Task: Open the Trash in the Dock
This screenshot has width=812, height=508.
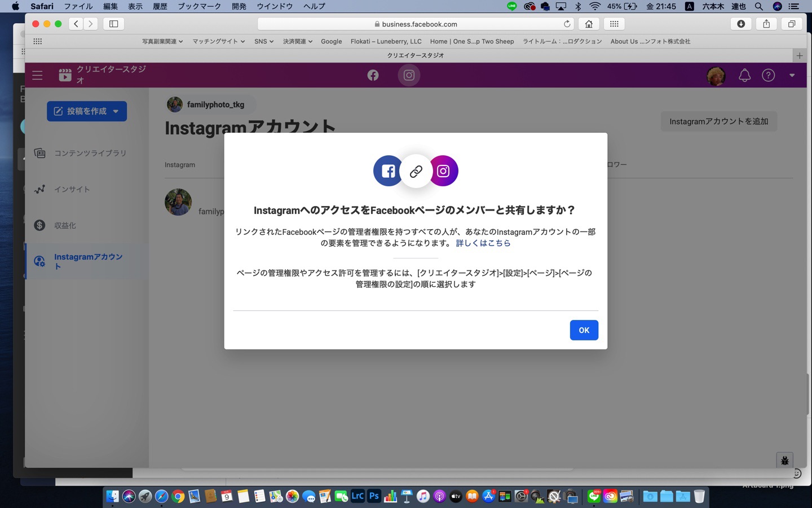Action: [x=699, y=496]
